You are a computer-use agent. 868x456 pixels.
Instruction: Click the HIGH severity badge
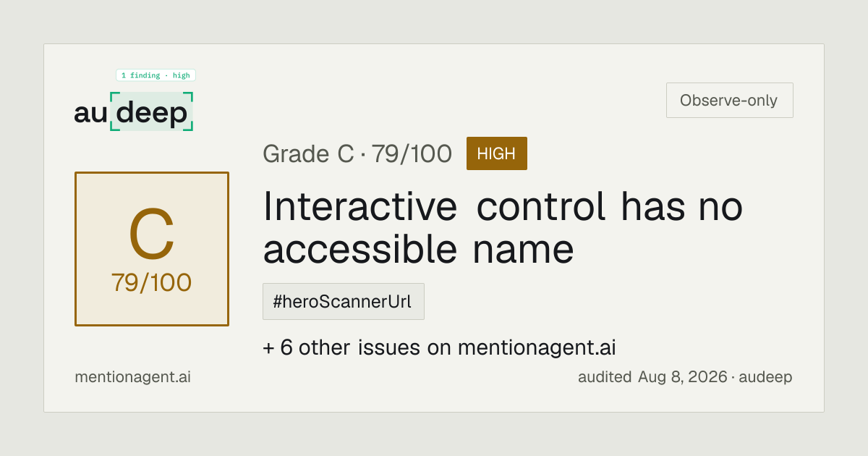click(x=497, y=153)
